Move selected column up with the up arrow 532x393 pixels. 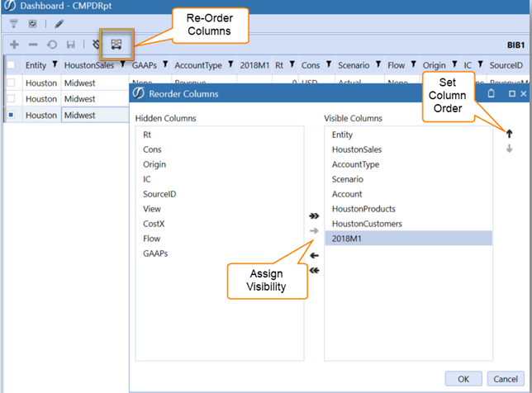point(510,133)
